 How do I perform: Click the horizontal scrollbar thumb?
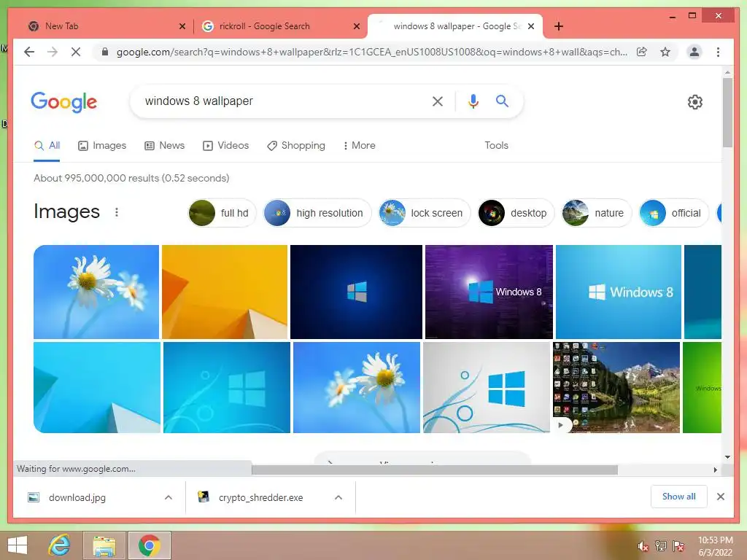pyautogui.click(x=435, y=470)
